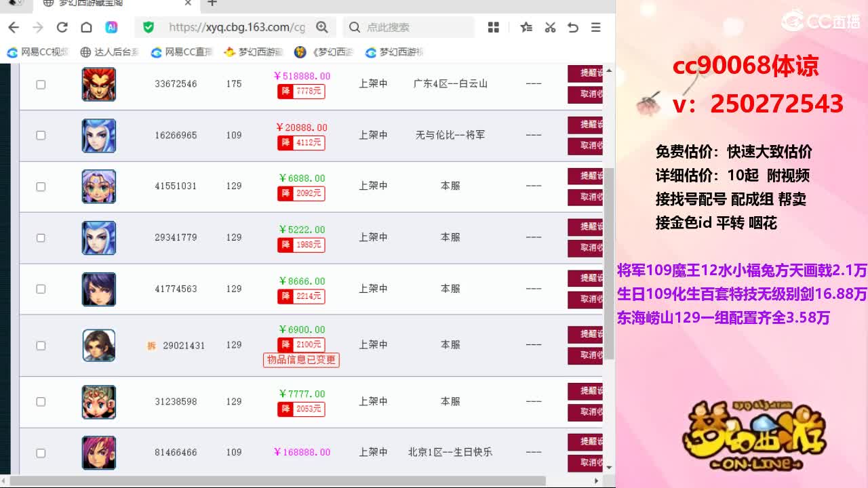Open a new tab with plus button

(x=212, y=3)
